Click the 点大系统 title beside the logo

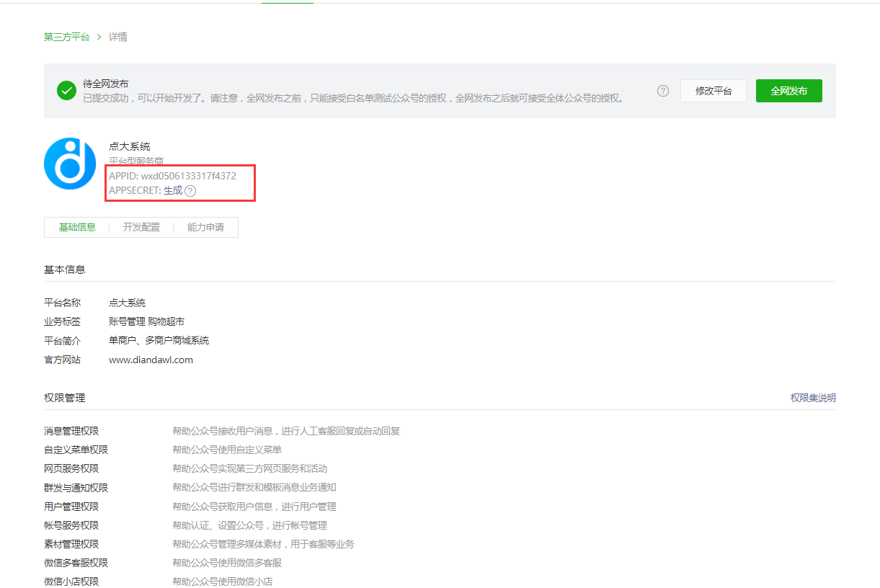pyautogui.click(x=130, y=146)
